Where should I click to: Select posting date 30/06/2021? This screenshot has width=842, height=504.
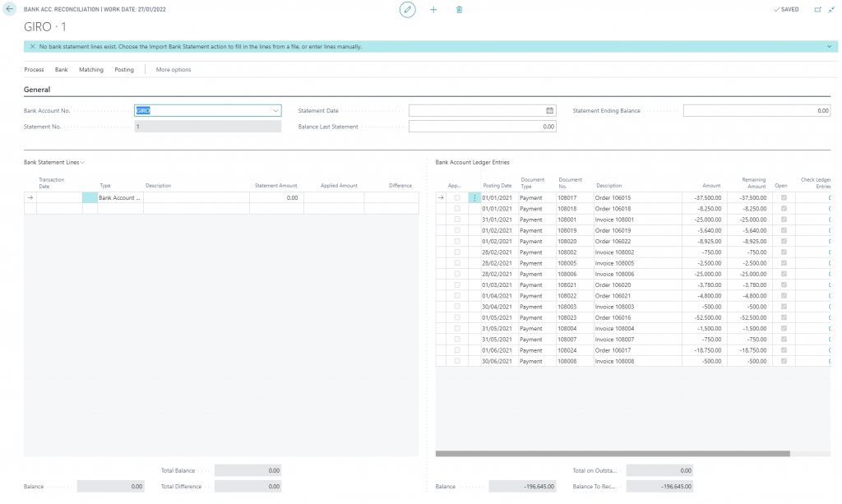(x=497, y=361)
